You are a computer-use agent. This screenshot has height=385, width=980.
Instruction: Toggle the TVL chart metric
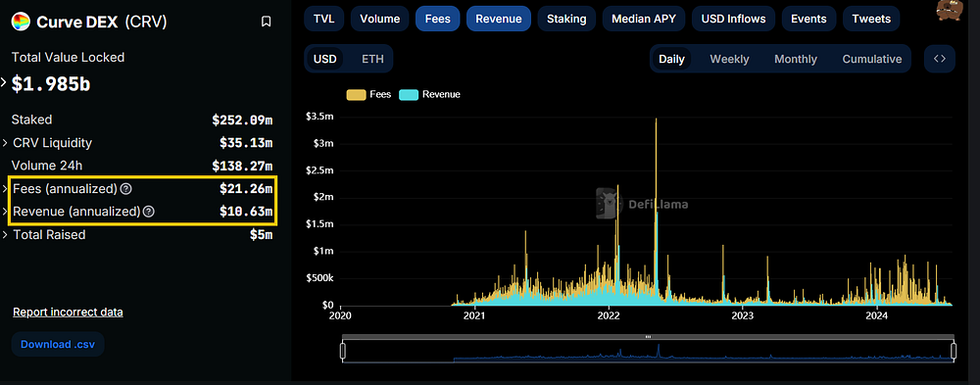(323, 19)
